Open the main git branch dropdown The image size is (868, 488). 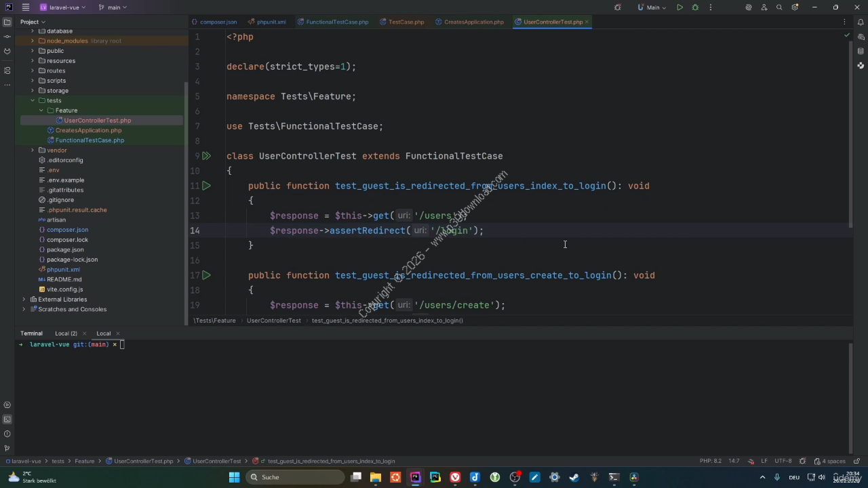pos(113,7)
